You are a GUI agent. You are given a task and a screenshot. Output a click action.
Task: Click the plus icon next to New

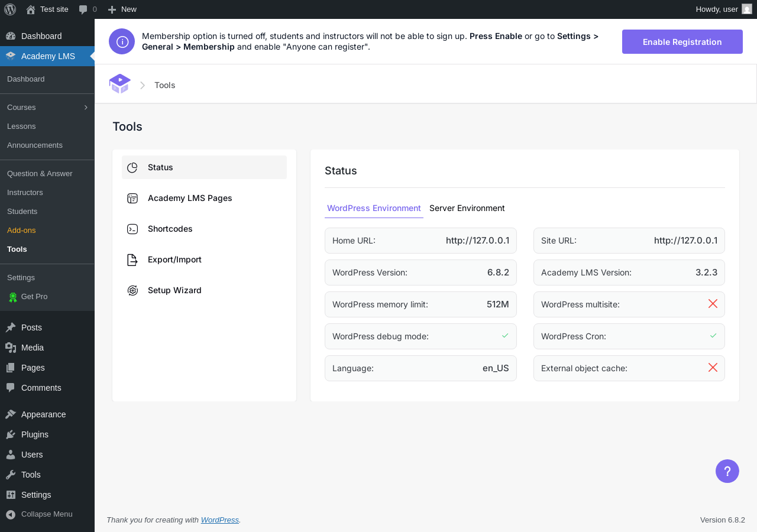pyautogui.click(x=112, y=9)
